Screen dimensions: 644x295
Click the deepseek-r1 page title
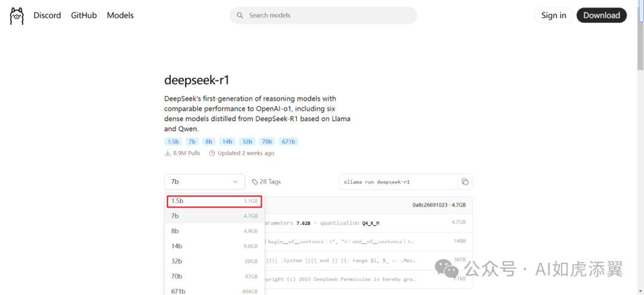[x=197, y=80]
